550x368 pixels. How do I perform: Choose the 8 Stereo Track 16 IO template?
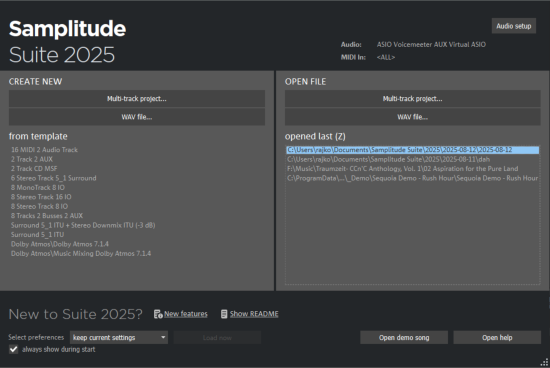(x=41, y=197)
